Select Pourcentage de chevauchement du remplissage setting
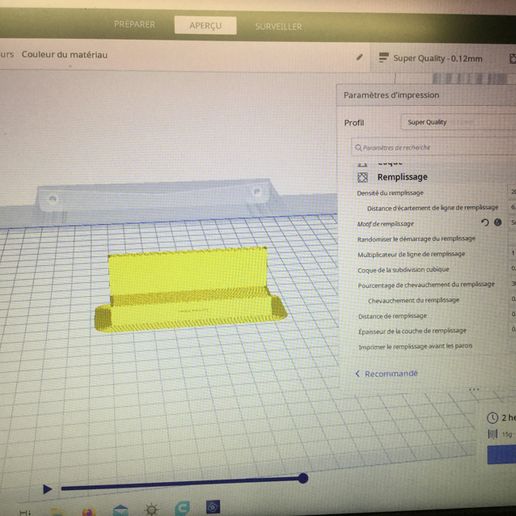The width and height of the screenshot is (516, 516). (426, 285)
